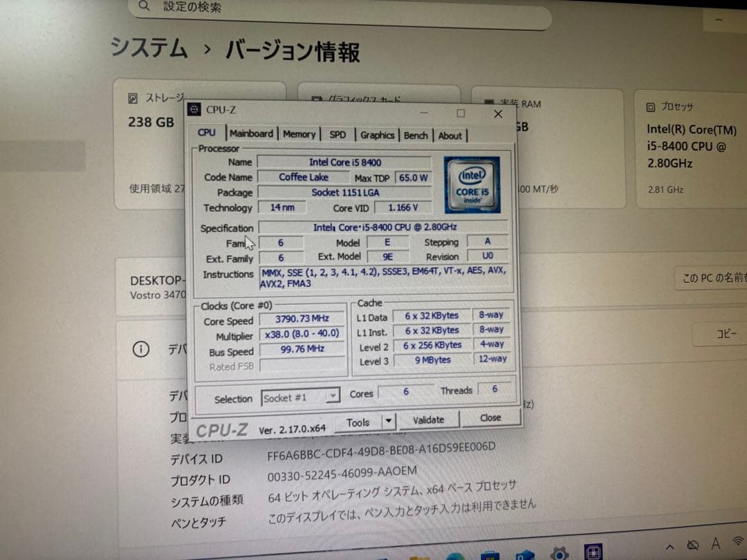Maximize the CPU-Z window
The image size is (747, 560).
tap(461, 113)
